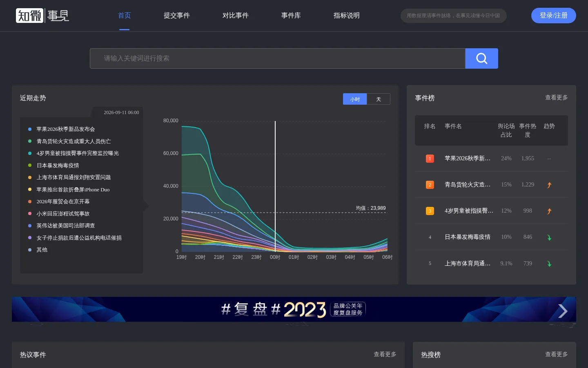
Task: Click down trend arrow for 上海市体育局通报
Action: tap(549, 264)
